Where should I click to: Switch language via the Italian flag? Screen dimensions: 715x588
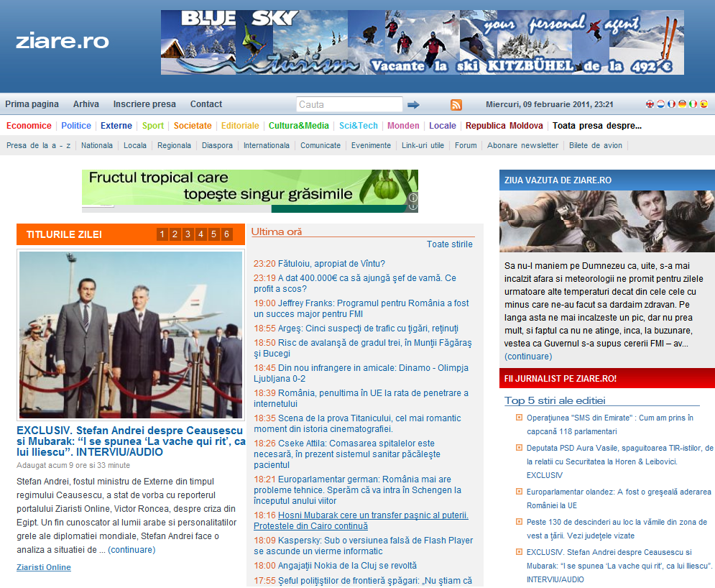click(693, 104)
